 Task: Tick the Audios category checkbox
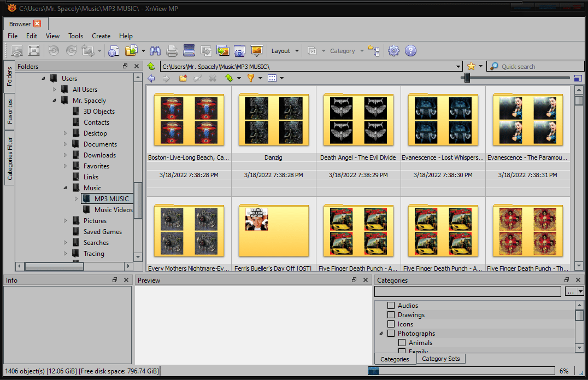click(x=391, y=305)
